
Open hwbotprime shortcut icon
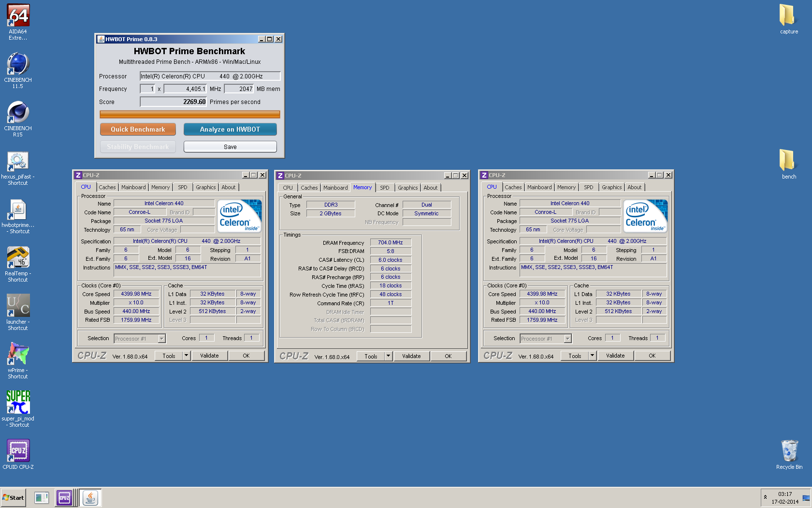(18, 216)
